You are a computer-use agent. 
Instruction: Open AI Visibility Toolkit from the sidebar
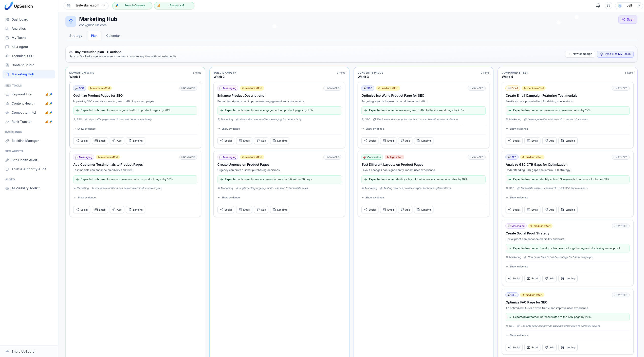coord(25,188)
